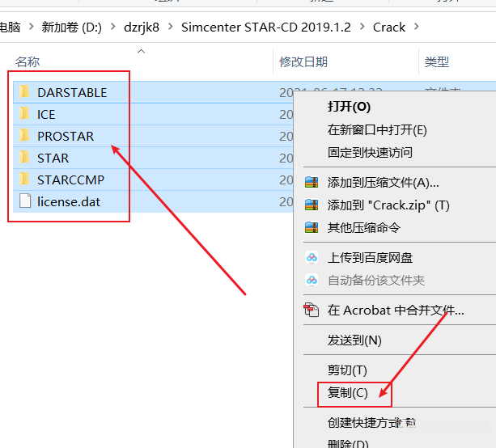Expand chevron after Crack breadcrumb

tap(417, 27)
